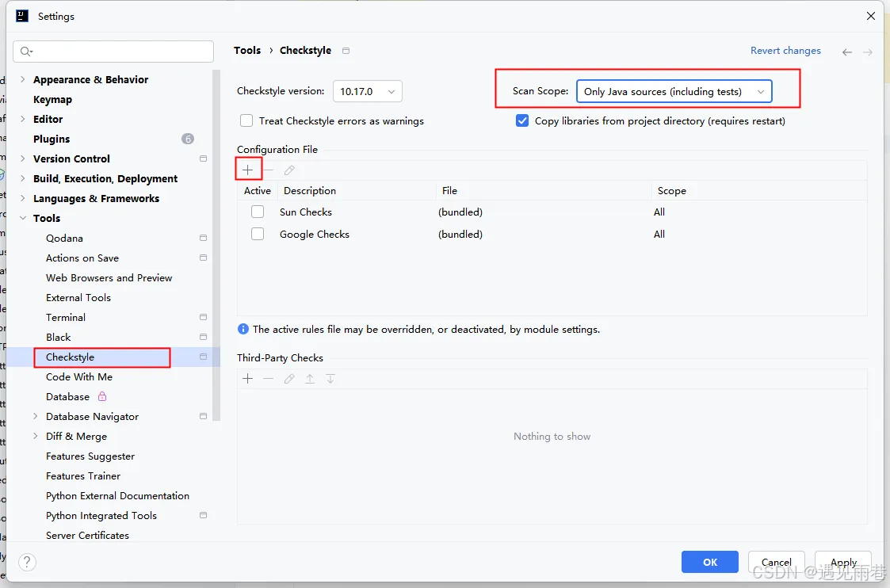Remove a configuration file entry

coord(269,169)
